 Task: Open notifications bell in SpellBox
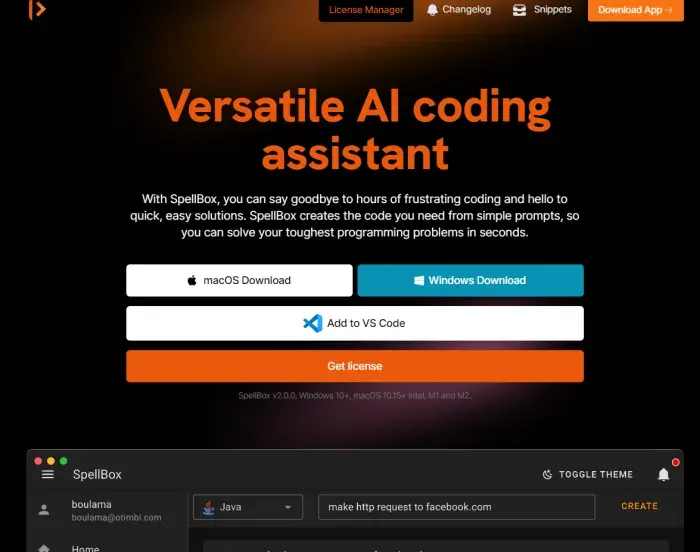[x=663, y=475]
